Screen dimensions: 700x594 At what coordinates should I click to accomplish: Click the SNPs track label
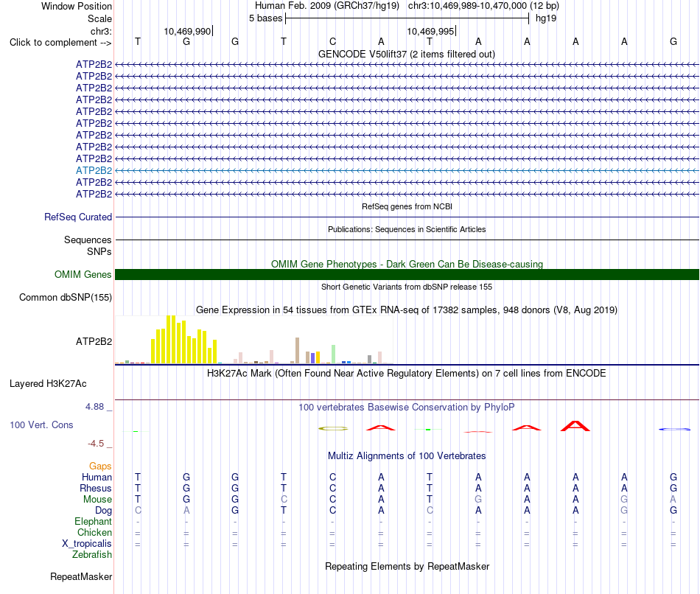[x=99, y=251]
